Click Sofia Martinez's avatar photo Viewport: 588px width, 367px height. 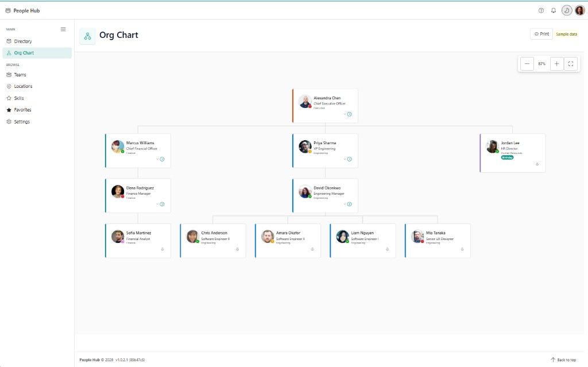pos(118,237)
